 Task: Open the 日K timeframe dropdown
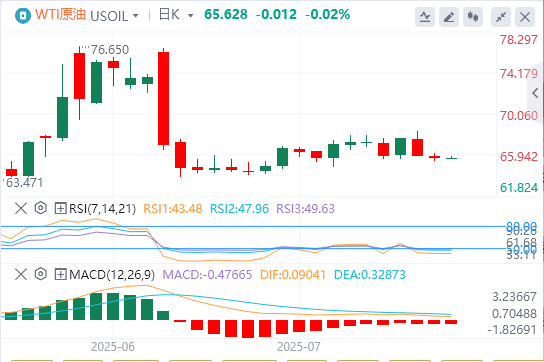(176, 15)
